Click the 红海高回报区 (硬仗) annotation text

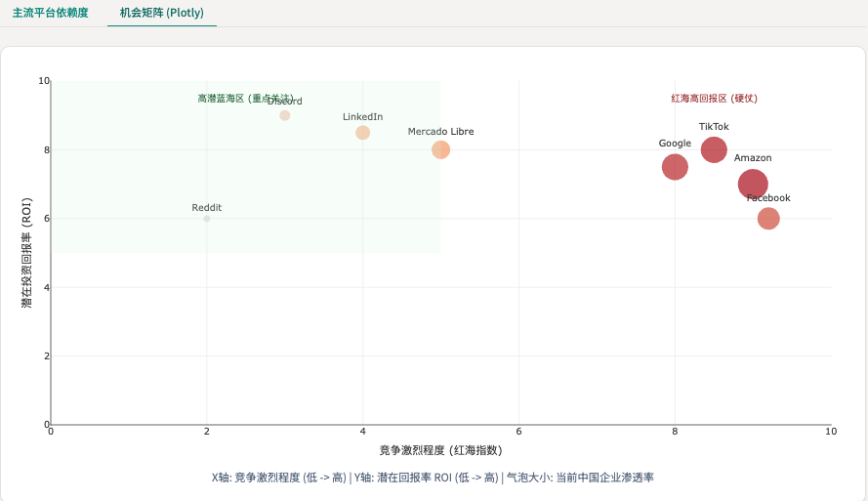[714, 98]
